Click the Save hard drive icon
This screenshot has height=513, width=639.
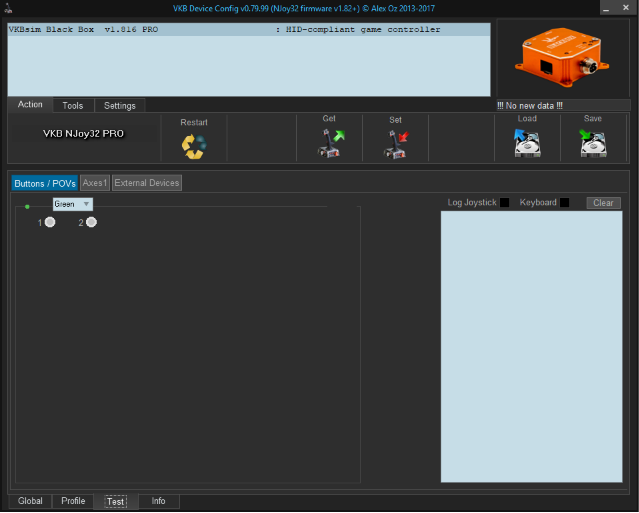593,143
